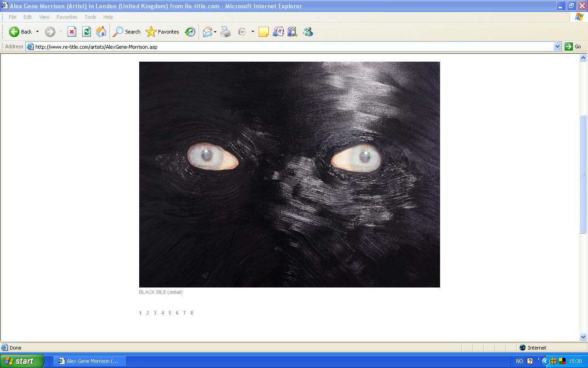Click the green Forward arrow button
The height and width of the screenshot is (368, 588).
click(50, 32)
